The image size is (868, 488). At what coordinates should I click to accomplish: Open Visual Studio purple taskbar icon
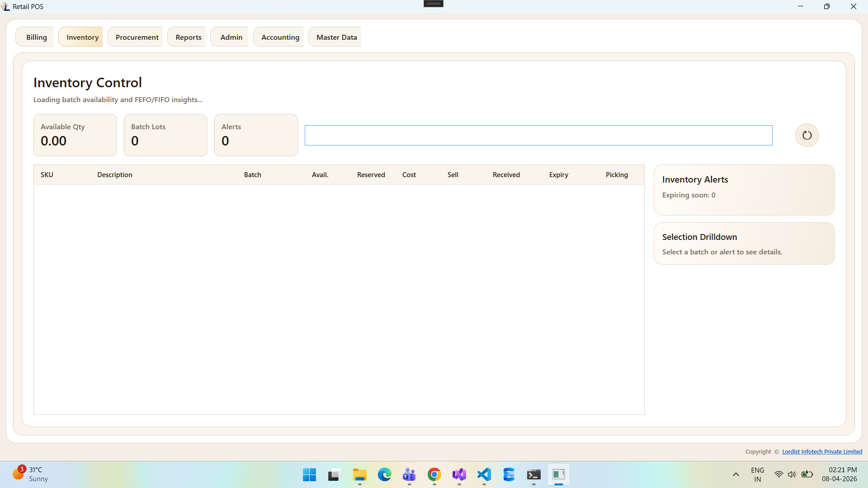[459, 474]
